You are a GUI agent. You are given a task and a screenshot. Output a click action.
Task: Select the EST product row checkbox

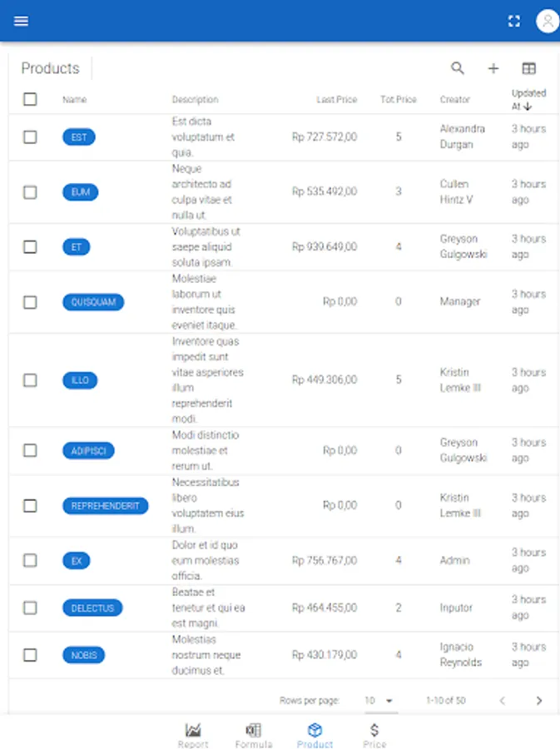click(30, 137)
